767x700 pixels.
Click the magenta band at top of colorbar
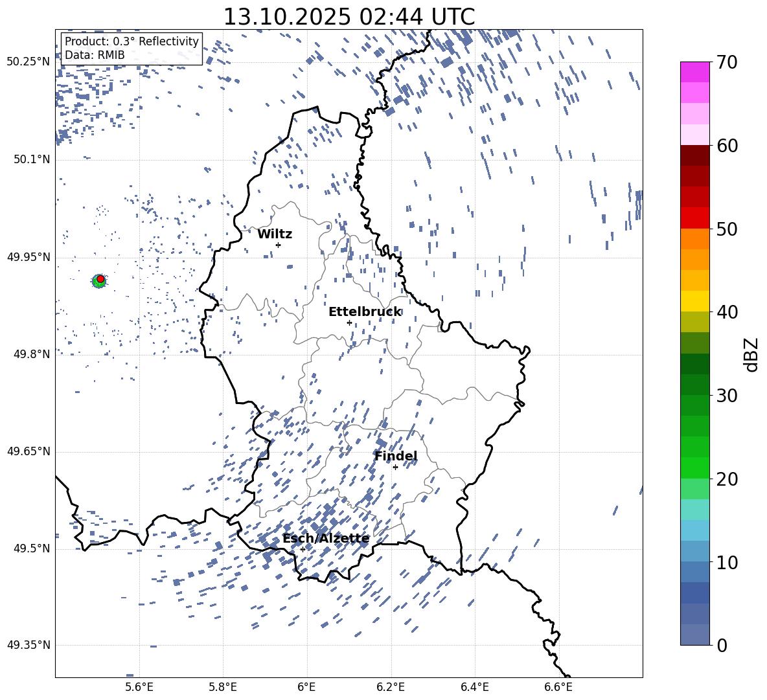(694, 73)
